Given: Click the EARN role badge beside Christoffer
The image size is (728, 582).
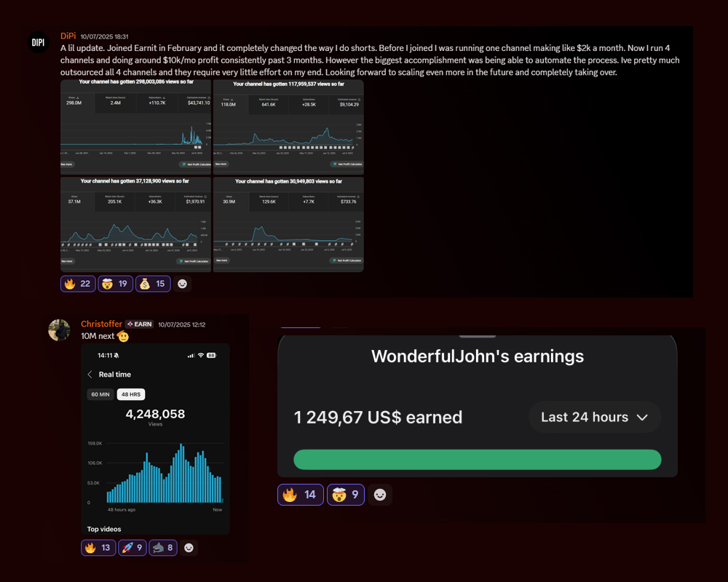Looking at the screenshot, I should (x=138, y=324).
